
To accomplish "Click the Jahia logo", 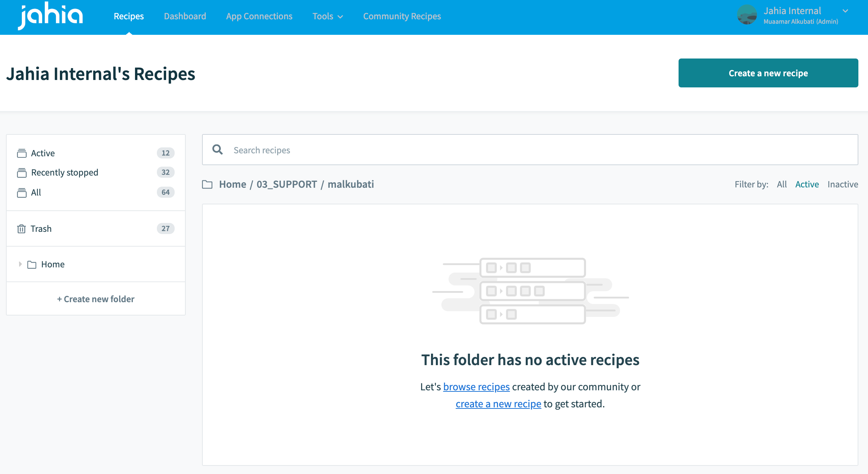I will (50, 16).
